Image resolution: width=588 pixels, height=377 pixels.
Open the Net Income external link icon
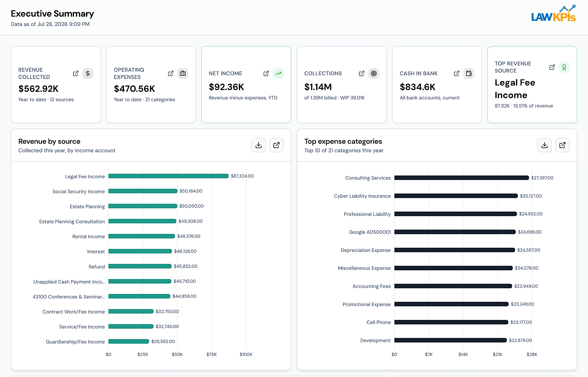[266, 73]
